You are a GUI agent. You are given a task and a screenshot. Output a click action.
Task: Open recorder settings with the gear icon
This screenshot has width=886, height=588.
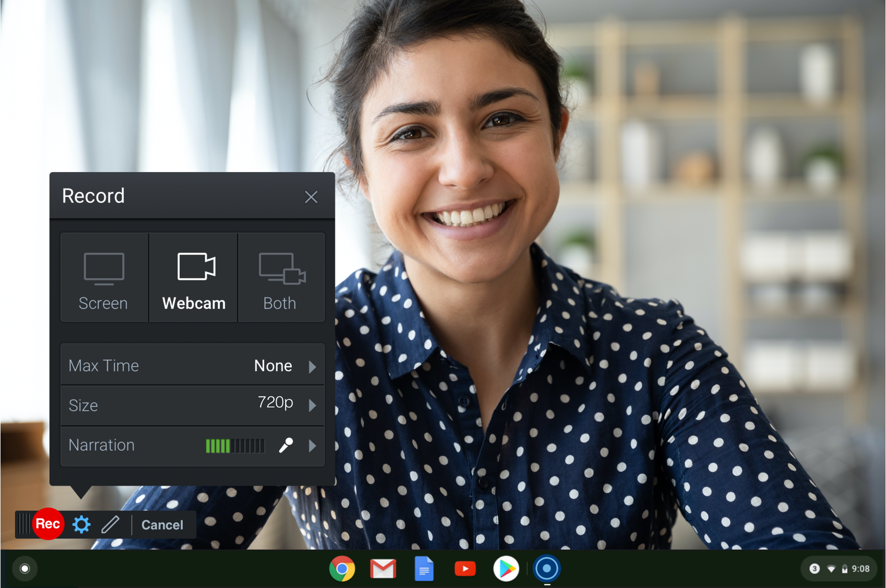point(81,524)
